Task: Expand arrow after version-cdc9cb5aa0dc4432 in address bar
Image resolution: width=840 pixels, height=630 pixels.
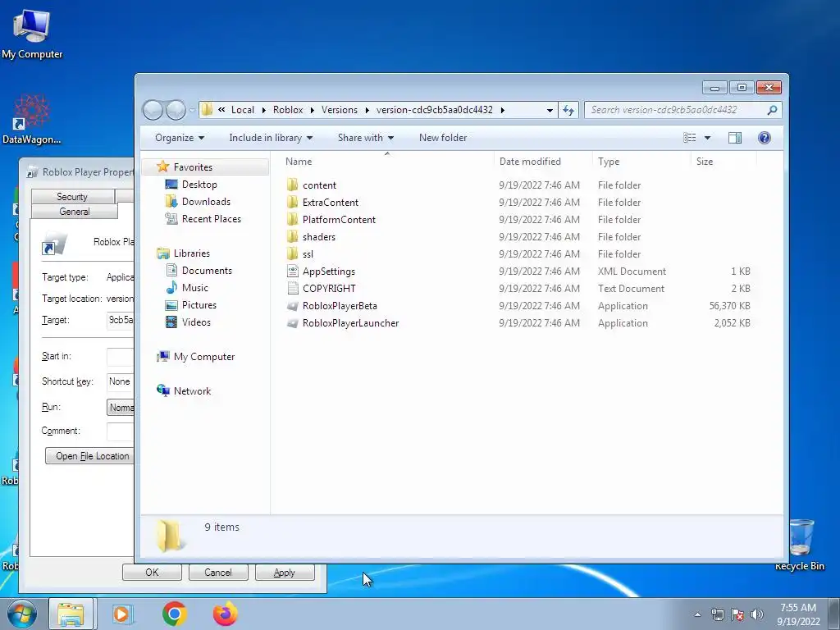Action: [x=503, y=110]
